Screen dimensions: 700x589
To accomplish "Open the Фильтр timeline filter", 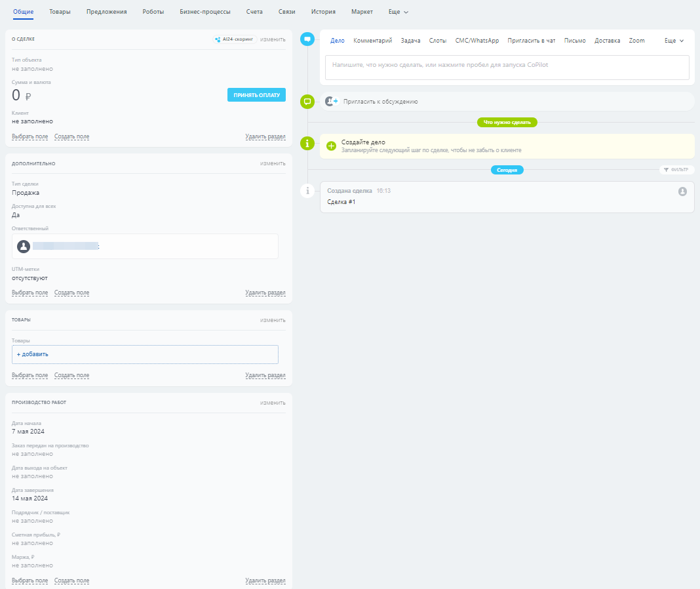I will [x=676, y=170].
